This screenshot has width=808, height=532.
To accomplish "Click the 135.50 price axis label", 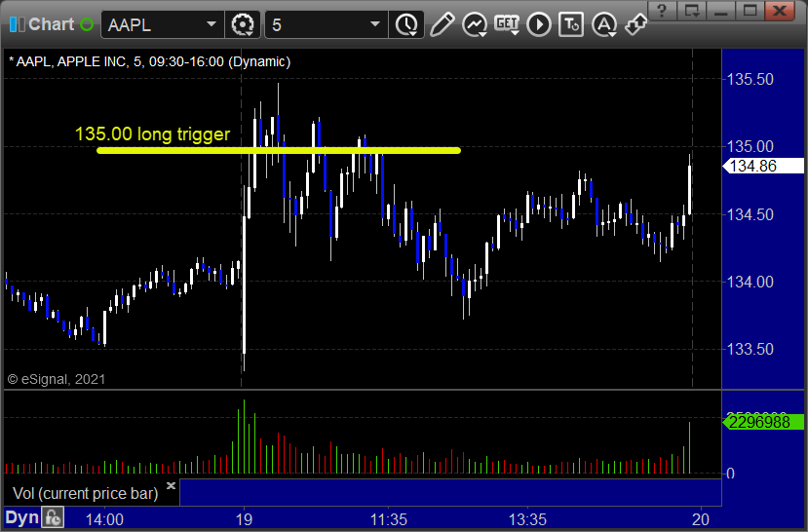I will (x=750, y=79).
